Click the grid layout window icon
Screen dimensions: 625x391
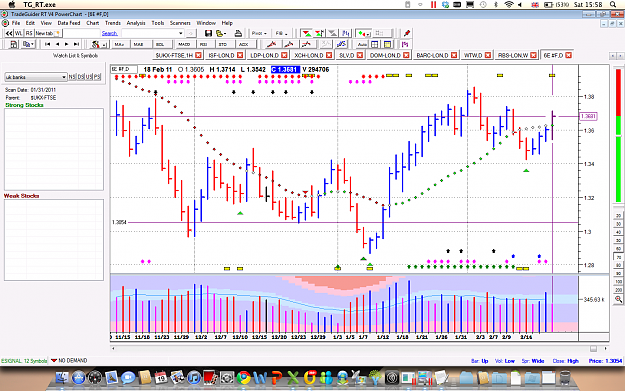375,44
